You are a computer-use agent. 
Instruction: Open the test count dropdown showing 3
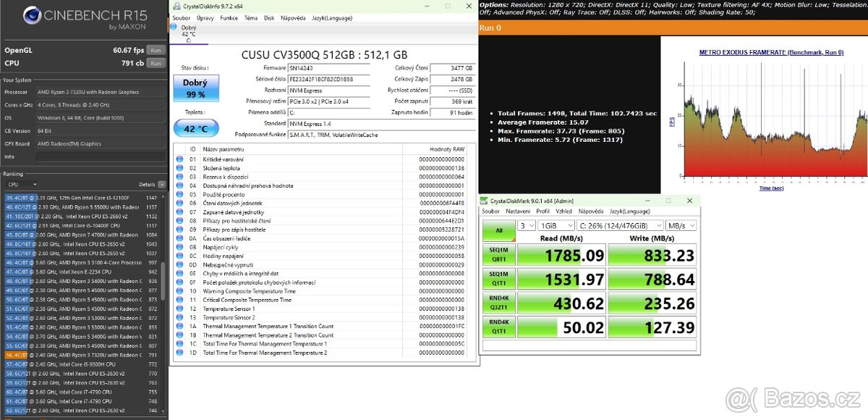tap(528, 226)
